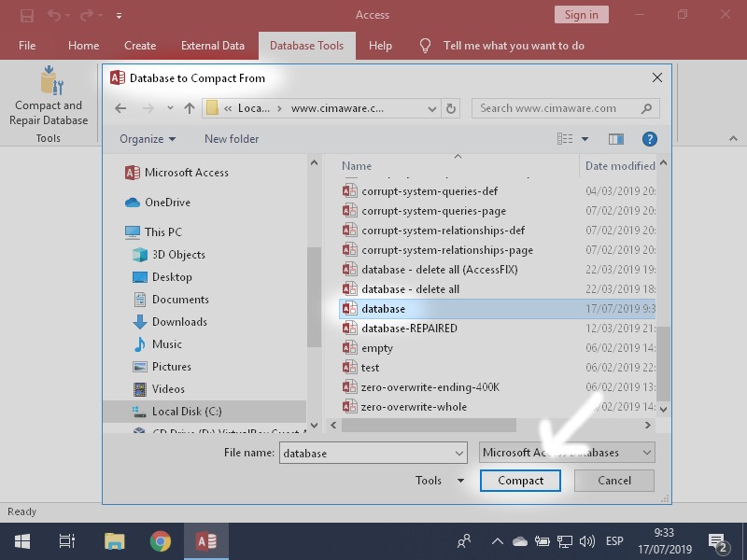Click the ESP language indicator in the taskbar
This screenshot has width=747, height=560.
[x=614, y=539]
